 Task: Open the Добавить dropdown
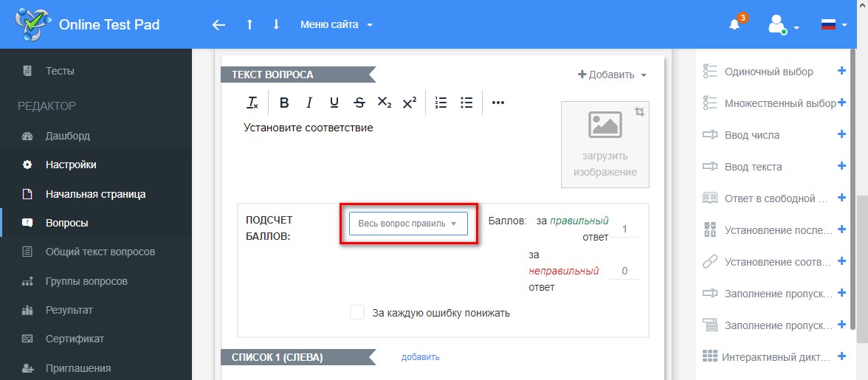613,75
